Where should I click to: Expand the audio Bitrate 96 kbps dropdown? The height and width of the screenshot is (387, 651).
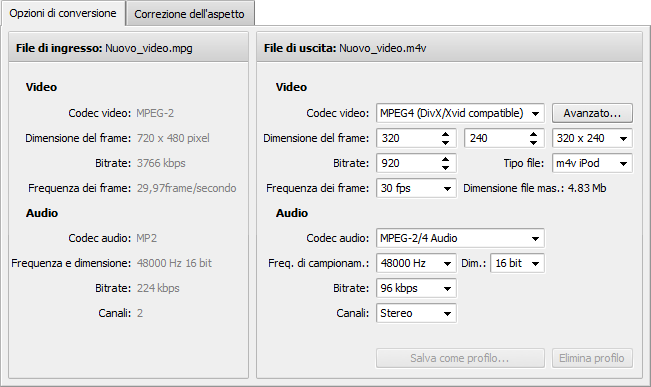[416, 288]
